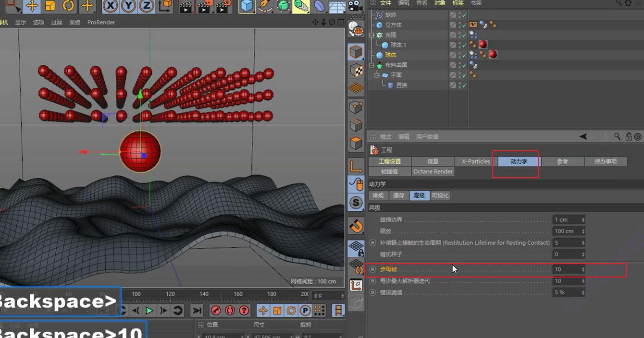Toggle Enable Snap magnet icon
This screenshot has height=338, width=644.
coord(356,225)
